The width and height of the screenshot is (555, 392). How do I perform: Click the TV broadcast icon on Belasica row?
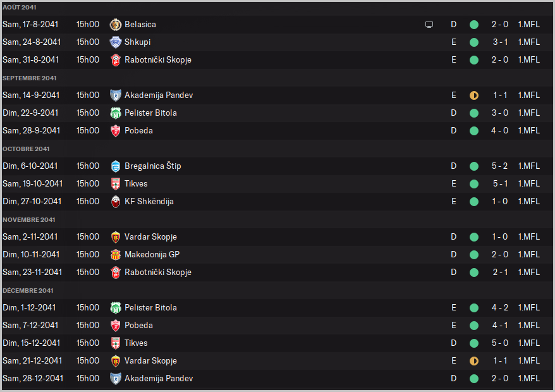[x=429, y=25]
